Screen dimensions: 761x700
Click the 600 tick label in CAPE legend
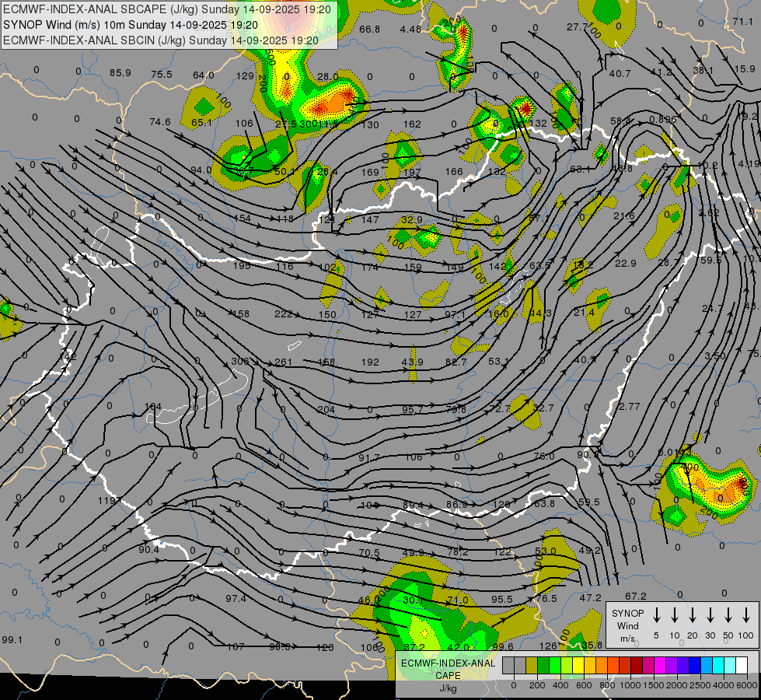coord(584,685)
